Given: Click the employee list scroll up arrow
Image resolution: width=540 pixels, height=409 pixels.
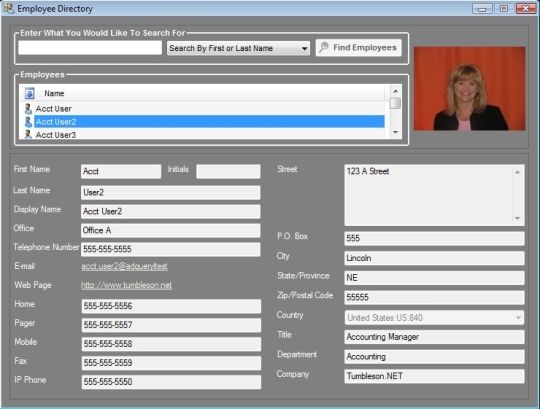Looking at the screenshot, I should (395, 91).
